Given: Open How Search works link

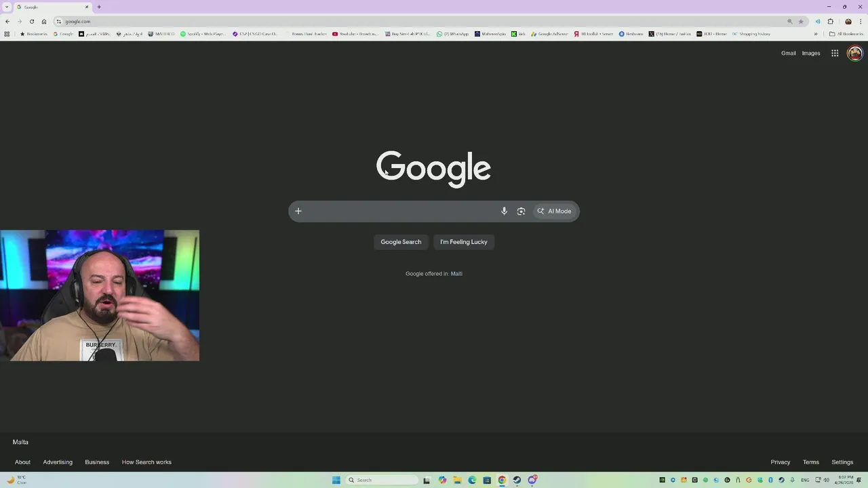Looking at the screenshot, I should (146, 462).
